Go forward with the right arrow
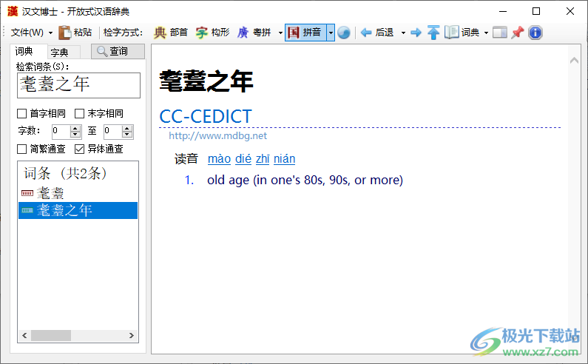588x364 pixels. tap(416, 33)
